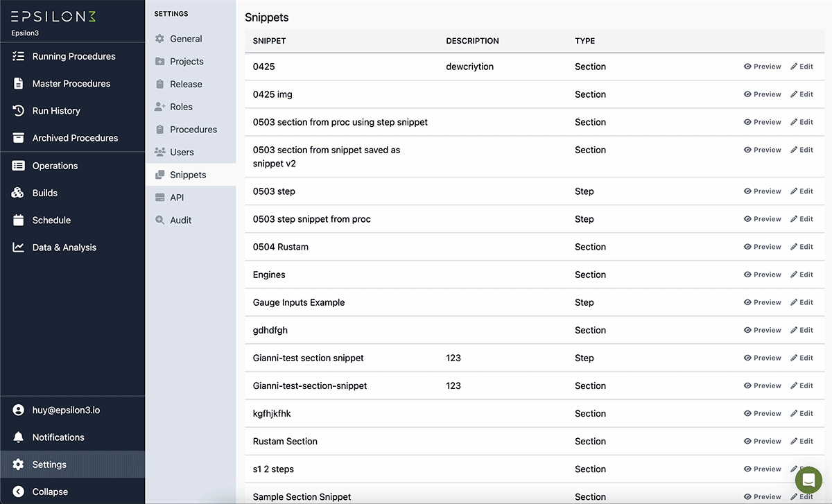The image size is (832, 504).
Task: Collapse the sidebar using the arrow icon
Action: [x=19, y=492]
